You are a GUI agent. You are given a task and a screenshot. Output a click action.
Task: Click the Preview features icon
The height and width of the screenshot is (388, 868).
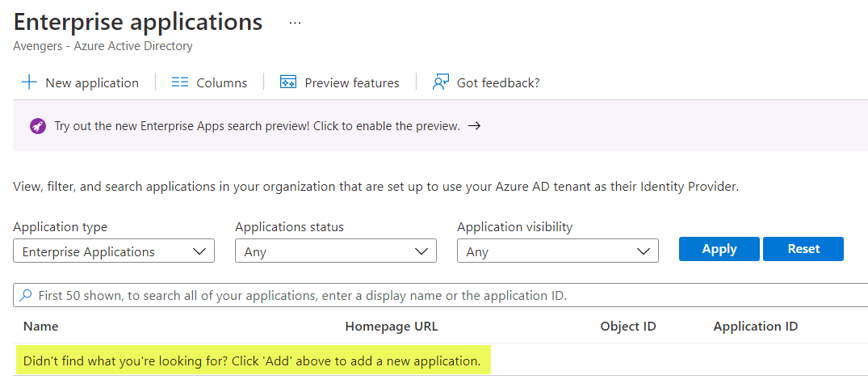coord(288,82)
